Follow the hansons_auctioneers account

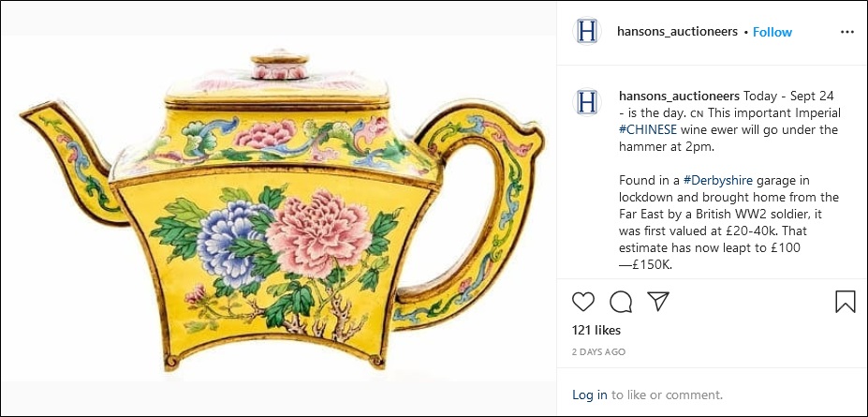(772, 32)
